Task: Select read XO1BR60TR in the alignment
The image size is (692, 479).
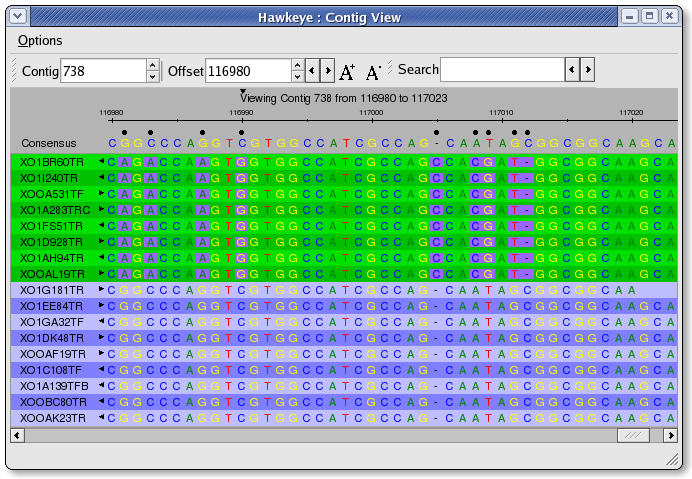Action: point(52,162)
